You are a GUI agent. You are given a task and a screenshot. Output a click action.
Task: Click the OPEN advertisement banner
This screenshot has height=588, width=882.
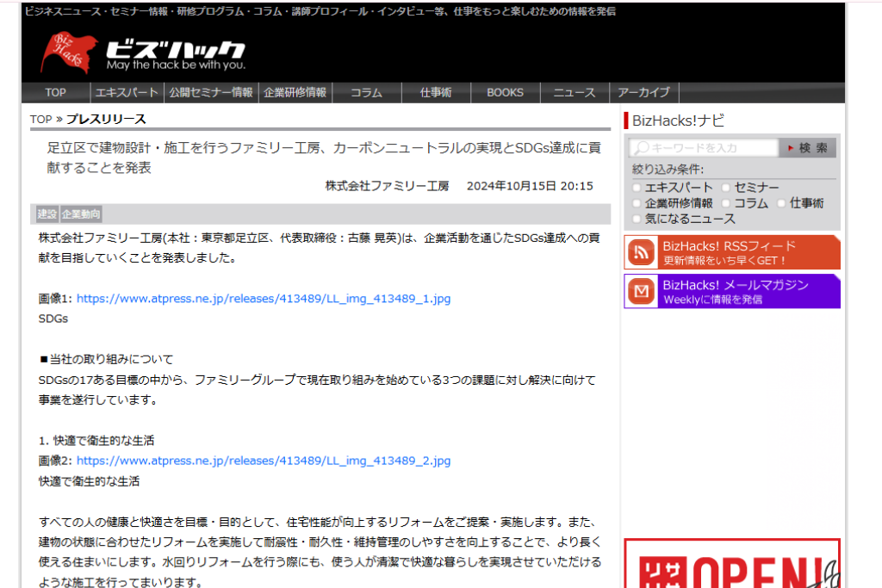coord(732,563)
